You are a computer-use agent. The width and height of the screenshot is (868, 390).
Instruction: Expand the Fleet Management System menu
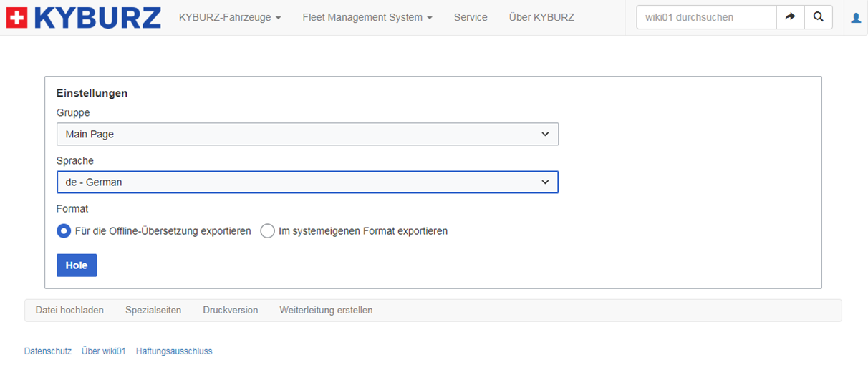coord(367,17)
